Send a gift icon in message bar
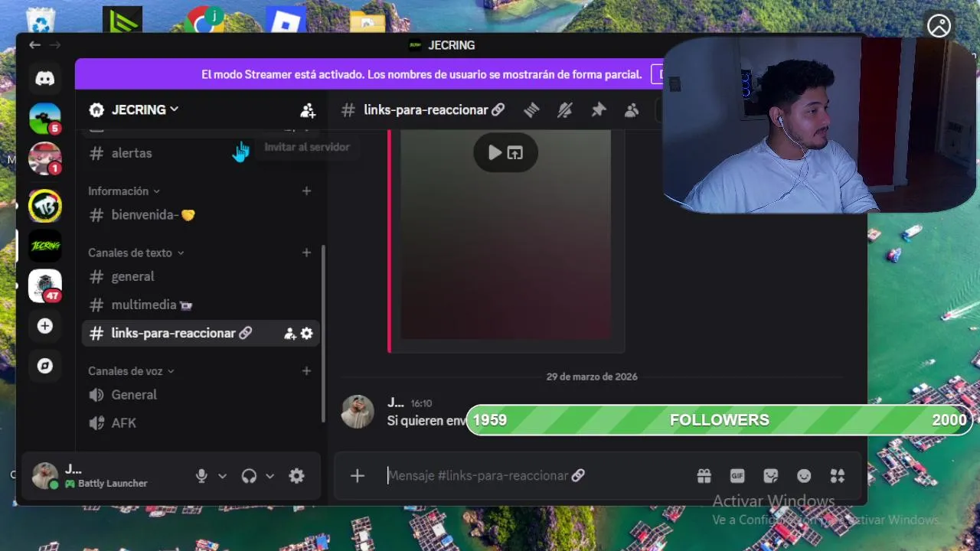This screenshot has width=980, height=551. tap(704, 476)
